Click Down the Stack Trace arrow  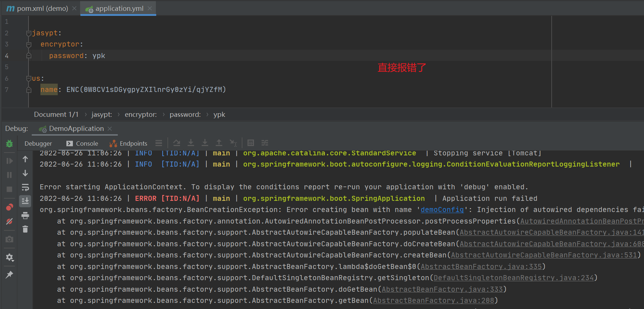25,173
